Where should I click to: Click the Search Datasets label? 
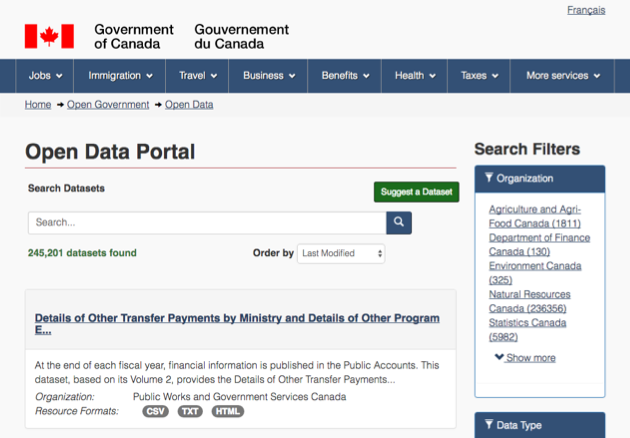pyautogui.click(x=66, y=188)
